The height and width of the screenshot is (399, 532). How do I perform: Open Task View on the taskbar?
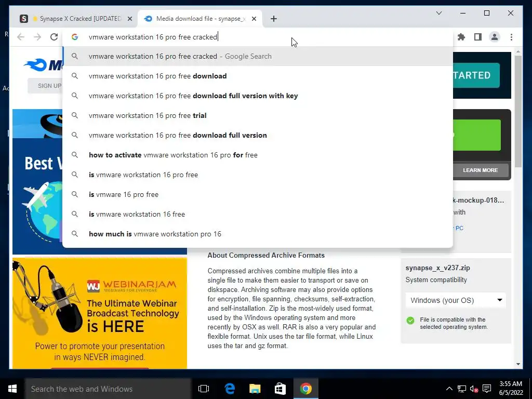coord(204,389)
